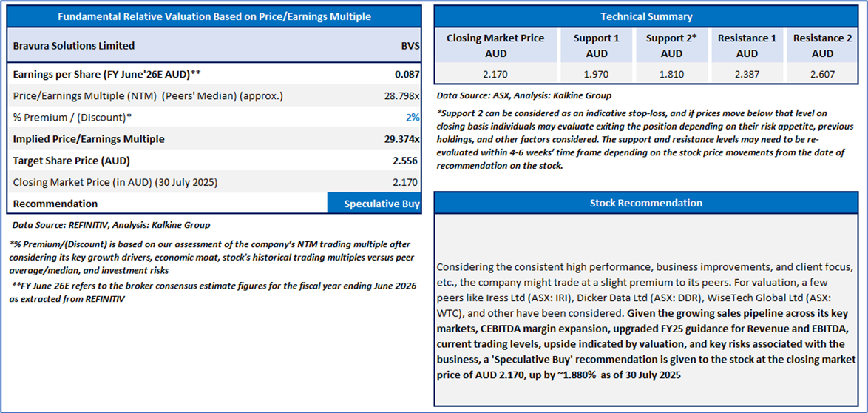This screenshot has height=413, width=868.
Task: Click the BVS ticker cell
Action: tap(410, 46)
